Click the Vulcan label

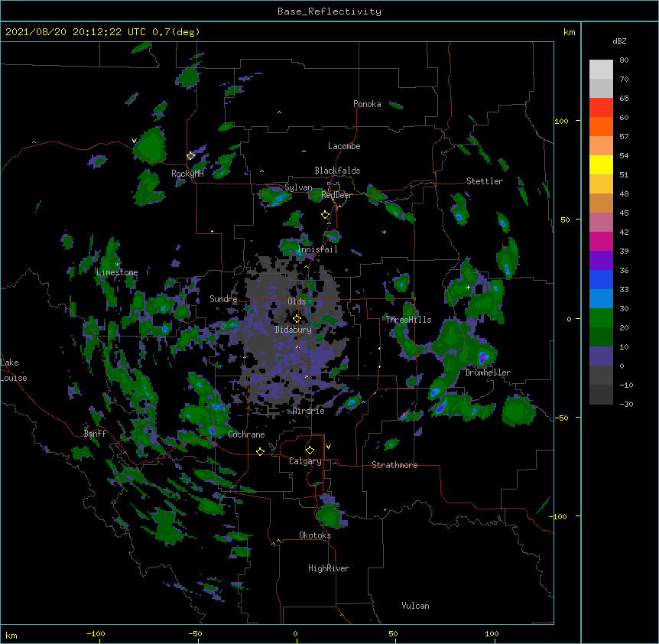[415, 606]
